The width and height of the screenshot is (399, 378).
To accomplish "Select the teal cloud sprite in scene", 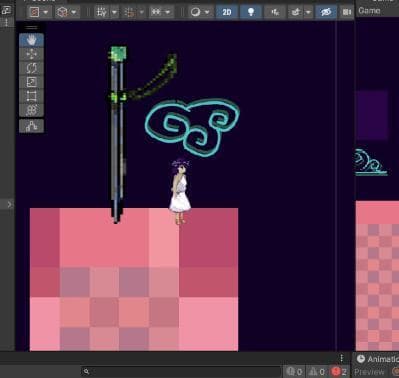I will pyautogui.click(x=192, y=127).
